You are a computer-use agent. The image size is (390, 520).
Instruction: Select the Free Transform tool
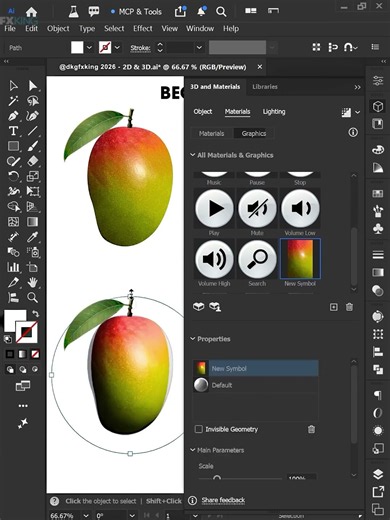tap(33, 191)
